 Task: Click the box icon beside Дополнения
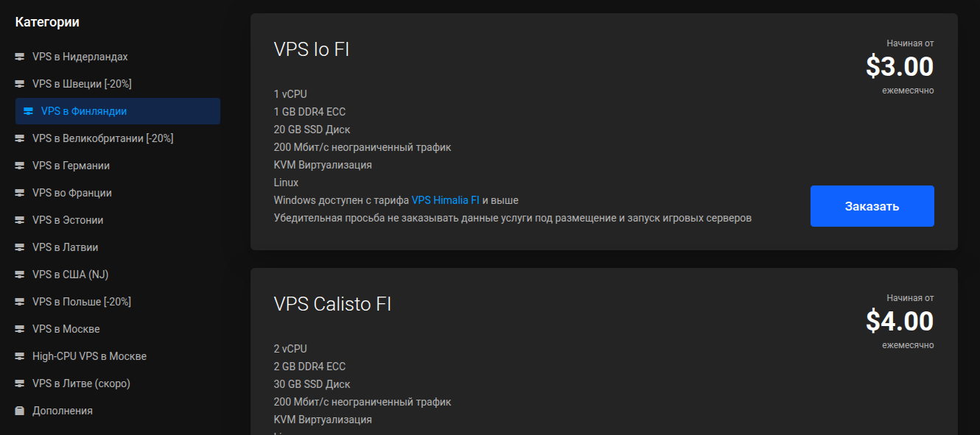pos(20,411)
